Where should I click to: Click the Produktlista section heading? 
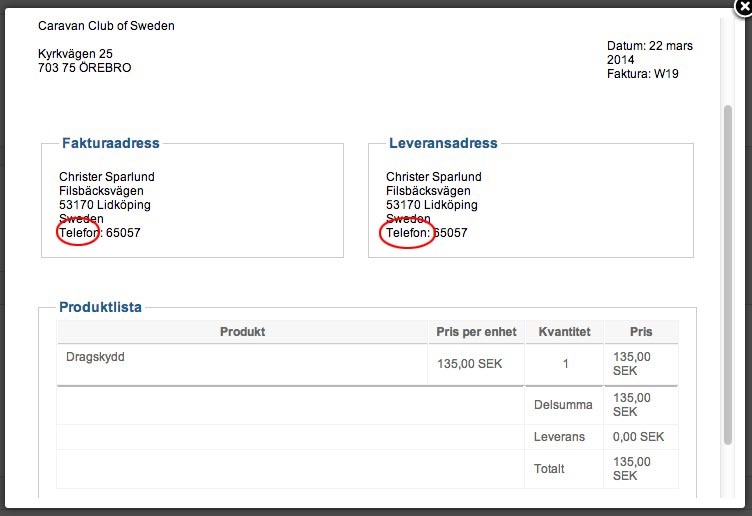[100, 307]
